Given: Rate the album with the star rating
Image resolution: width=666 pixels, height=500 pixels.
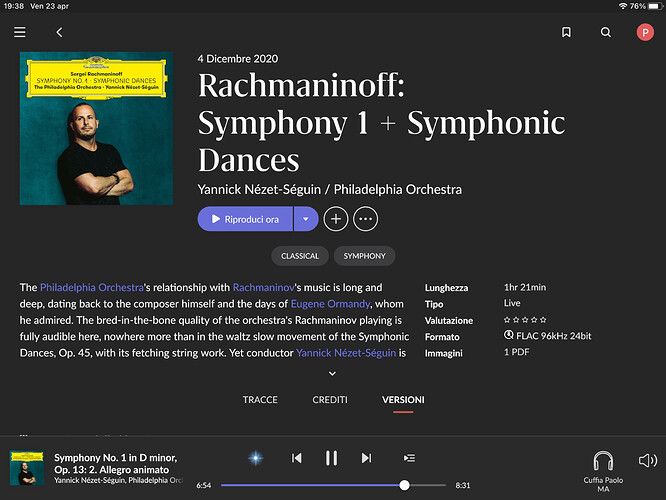Looking at the screenshot, I should (525, 320).
